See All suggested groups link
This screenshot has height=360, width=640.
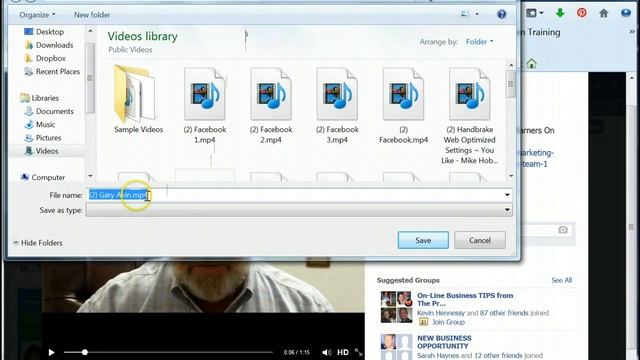(562, 280)
